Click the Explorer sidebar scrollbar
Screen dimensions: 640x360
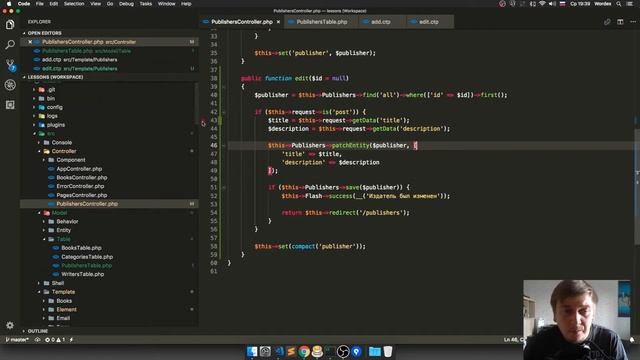coord(197,102)
